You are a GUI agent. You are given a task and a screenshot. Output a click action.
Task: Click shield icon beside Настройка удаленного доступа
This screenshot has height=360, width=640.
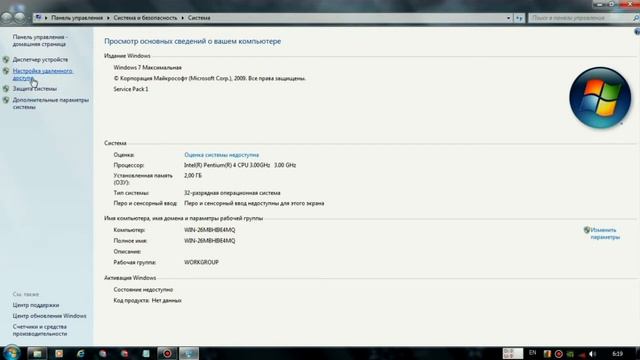pyautogui.click(x=6, y=71)
